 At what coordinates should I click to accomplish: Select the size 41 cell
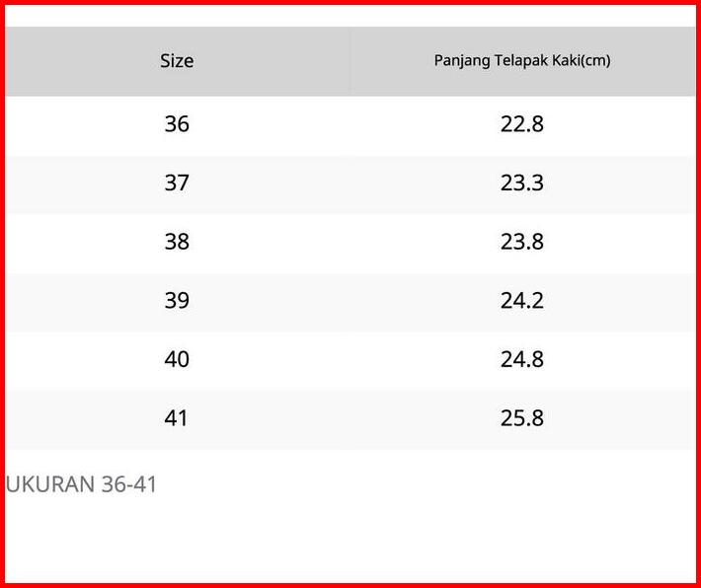coord(177,418)
